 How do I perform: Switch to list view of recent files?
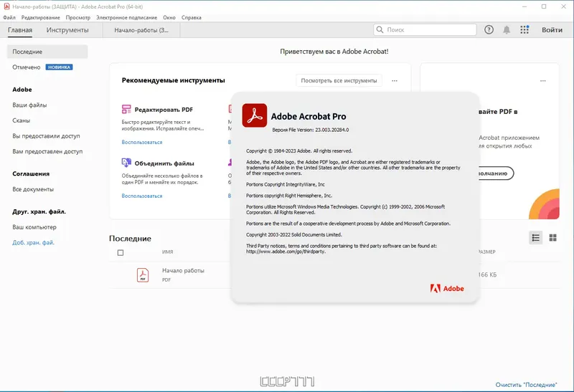535,238
